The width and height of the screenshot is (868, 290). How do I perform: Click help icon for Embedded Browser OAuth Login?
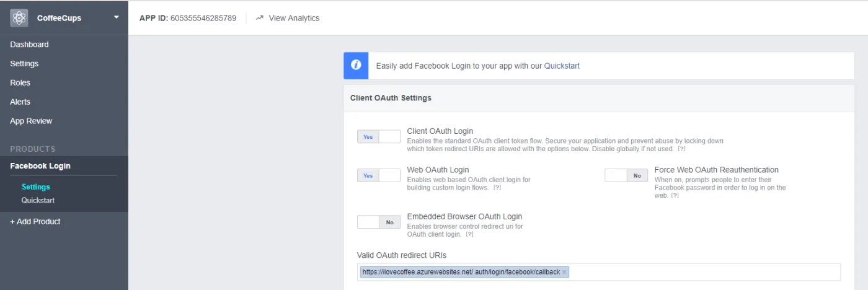(469, 235)
